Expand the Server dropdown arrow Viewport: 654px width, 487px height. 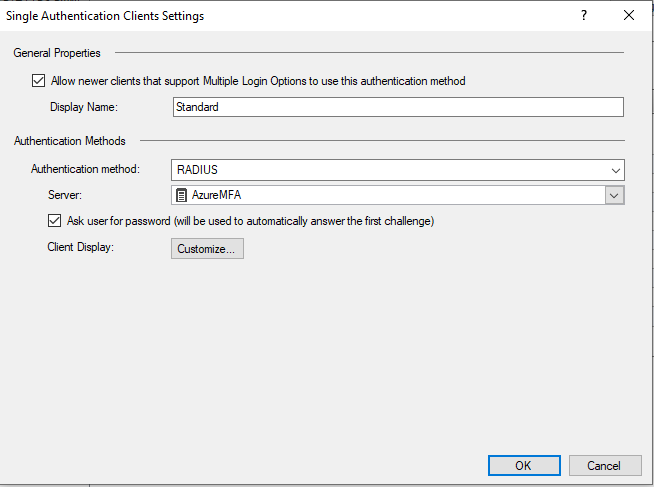pos(615,195)
